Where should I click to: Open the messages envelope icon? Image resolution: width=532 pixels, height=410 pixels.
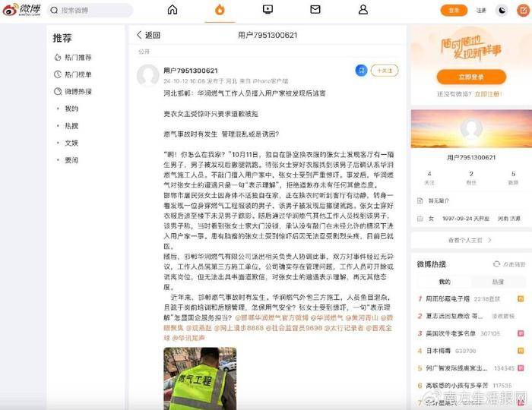click(315, 10)
